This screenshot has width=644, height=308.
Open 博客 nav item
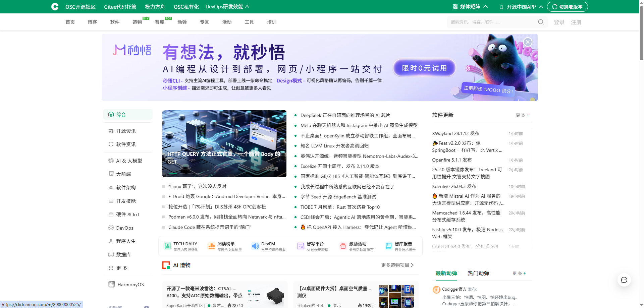pyautogui.click(x=92, y=22)
